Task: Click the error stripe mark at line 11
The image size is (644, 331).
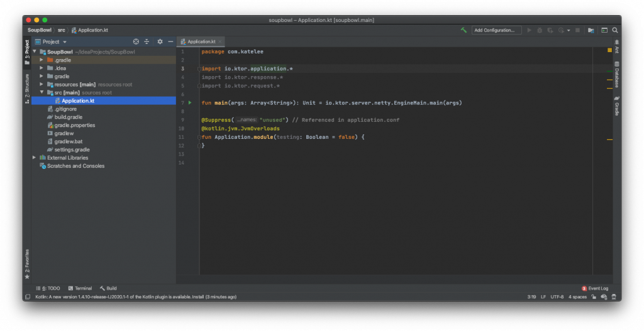Action: coord(609,140)
